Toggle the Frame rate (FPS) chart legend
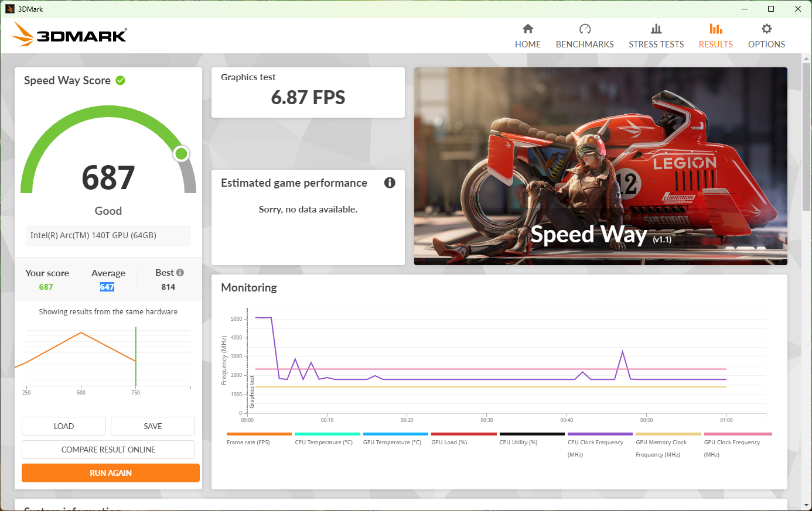Image resolution: width=812 pixels, height=511 pixels. pos(248,443)
